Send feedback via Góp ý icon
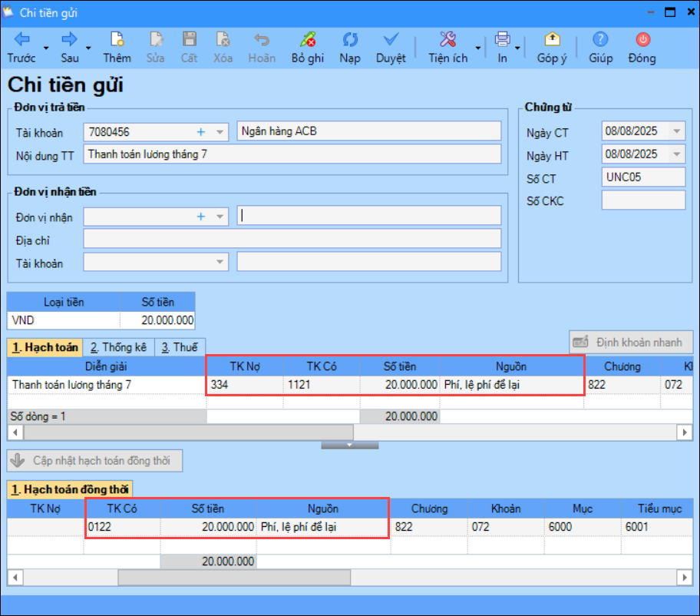Viewport: 700px width, 616px height. 552,39
